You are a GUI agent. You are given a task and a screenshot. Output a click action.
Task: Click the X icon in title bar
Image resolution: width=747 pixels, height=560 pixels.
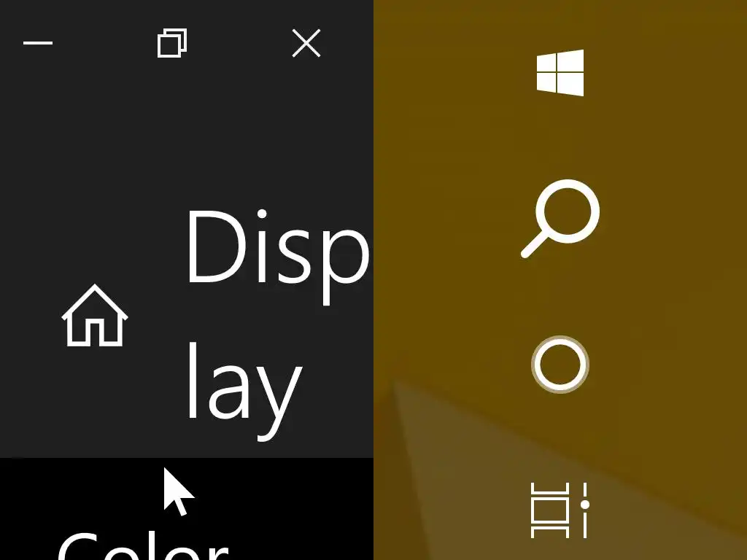306,43
